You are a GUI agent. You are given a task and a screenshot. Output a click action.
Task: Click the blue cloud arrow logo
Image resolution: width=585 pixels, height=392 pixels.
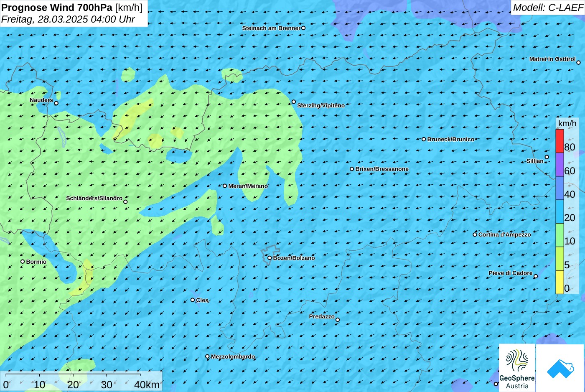[x=560, y=368]
